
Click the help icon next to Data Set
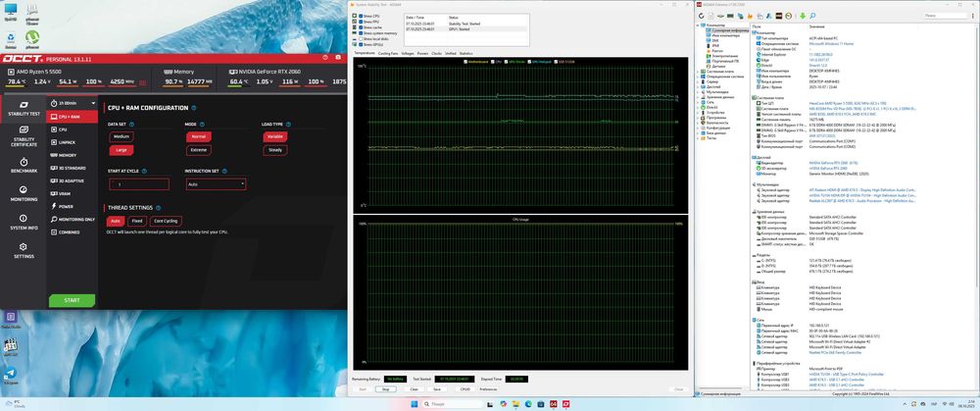(x=134, y=125)
